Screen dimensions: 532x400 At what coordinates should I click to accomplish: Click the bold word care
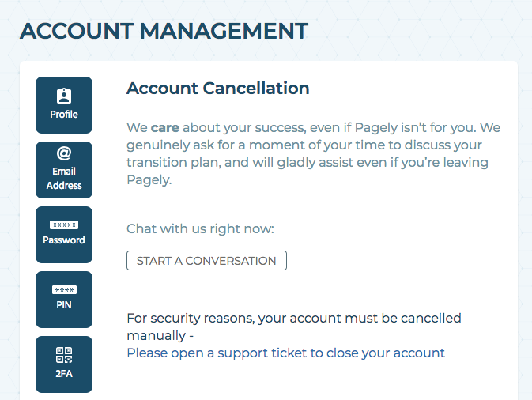(x=165, y=127)
